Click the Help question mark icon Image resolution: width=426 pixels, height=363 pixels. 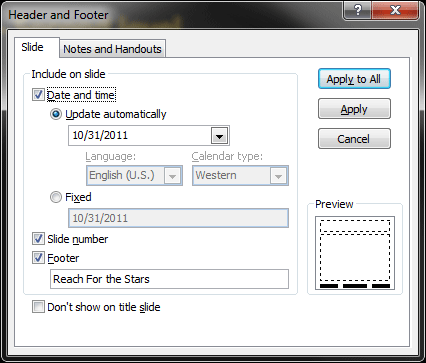click(x=357, y=10)
